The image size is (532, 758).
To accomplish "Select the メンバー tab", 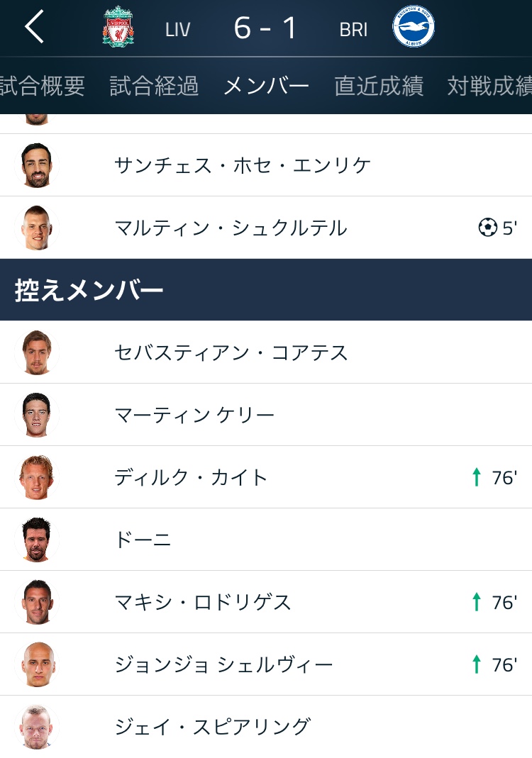I will click(x=266, y=86).
